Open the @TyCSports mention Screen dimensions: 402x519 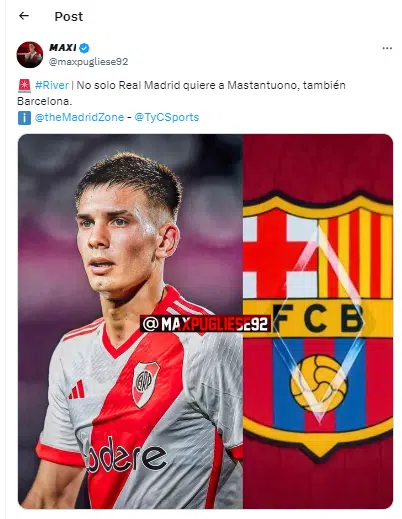click(x=166, y=117)
